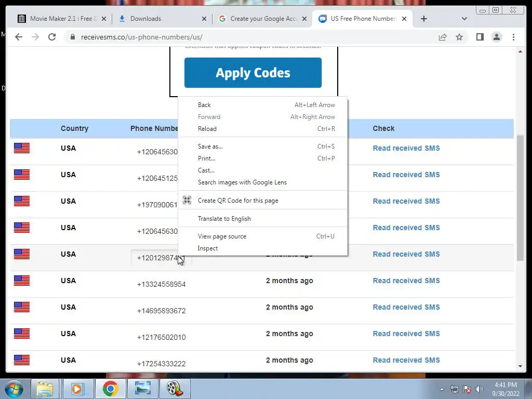Click phone number +14695893672
Viewport: 532px width, 399px height.
[x=161, y=311]
